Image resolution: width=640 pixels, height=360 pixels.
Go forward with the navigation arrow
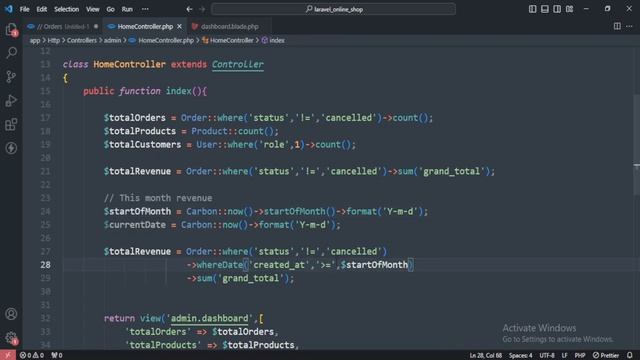click(202, 9)
